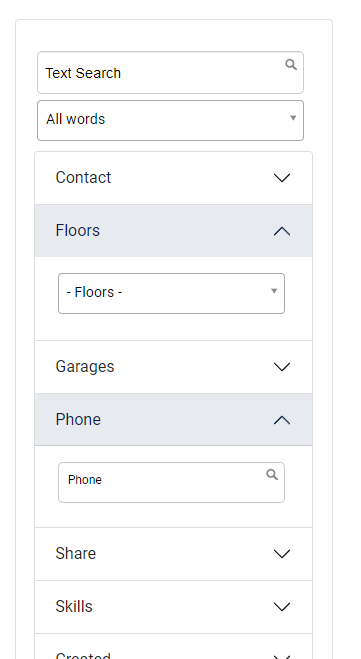Collapse the Phone section using its up chevron
The width and height of the screenshot is (361, 659).
(x=282, y=420)
